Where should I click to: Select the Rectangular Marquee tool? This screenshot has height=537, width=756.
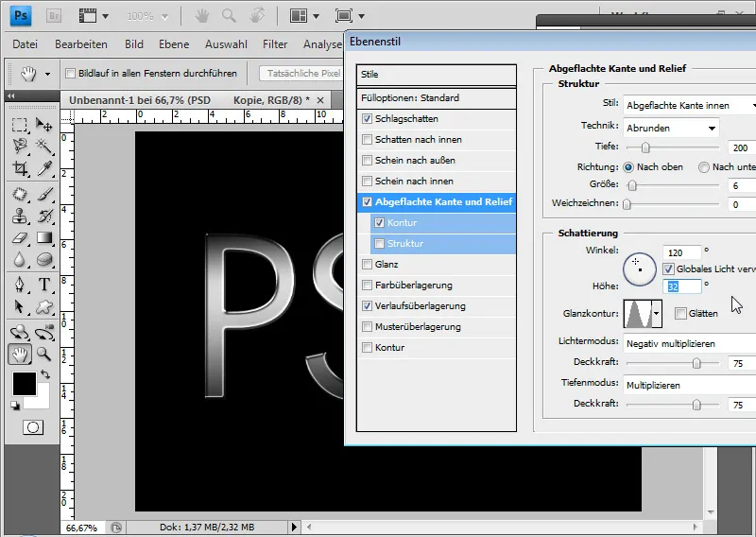coord(19,125)
